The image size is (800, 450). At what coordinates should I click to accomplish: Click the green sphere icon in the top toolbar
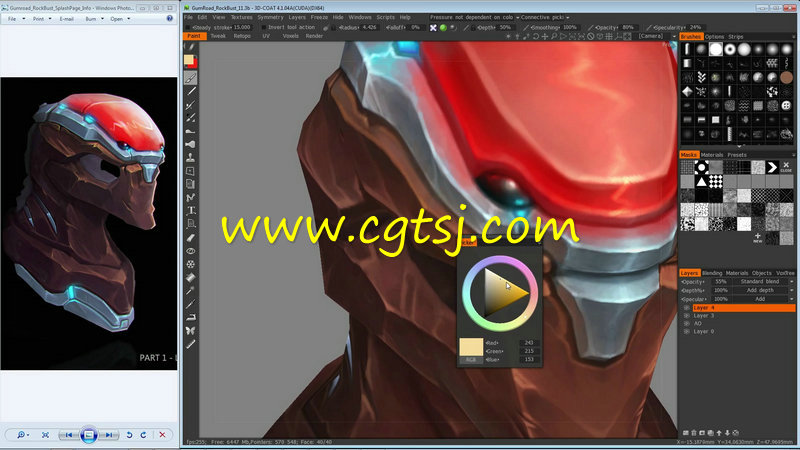(443, 28)
